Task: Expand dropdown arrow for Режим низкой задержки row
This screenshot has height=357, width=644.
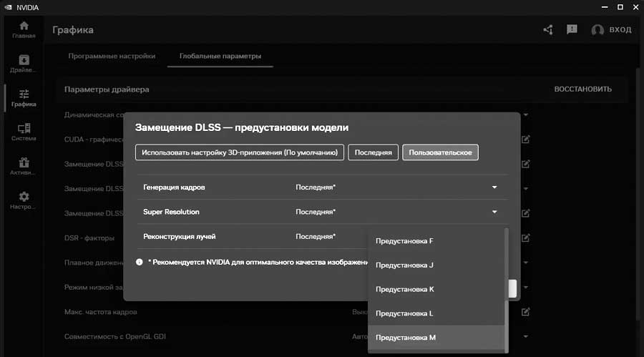Action: pyautogui.click(x=526, y=287)
